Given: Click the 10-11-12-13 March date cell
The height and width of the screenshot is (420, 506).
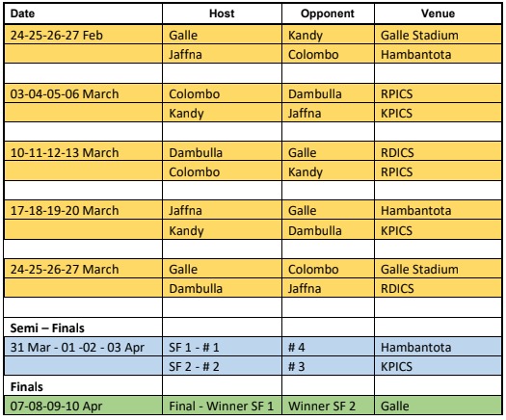Looking at the screenshot, I should [x=83, y=152].
